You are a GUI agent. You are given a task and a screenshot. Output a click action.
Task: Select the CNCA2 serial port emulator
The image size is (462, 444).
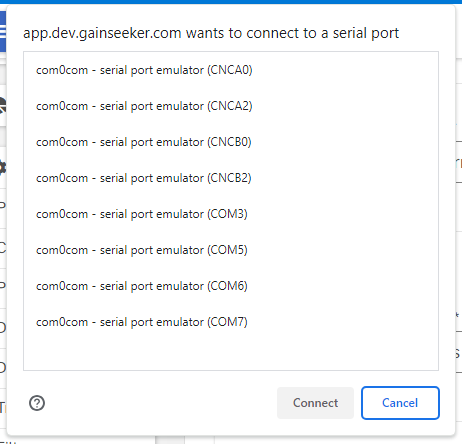click(231, 106)
